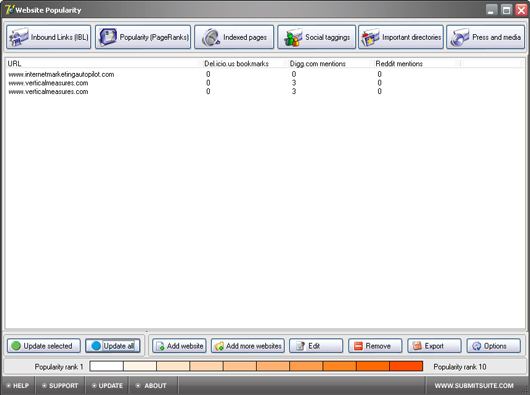Screen dimensions: 530x395
Task: Click UPDATE in the bottom bar
Action: [107, 386]
